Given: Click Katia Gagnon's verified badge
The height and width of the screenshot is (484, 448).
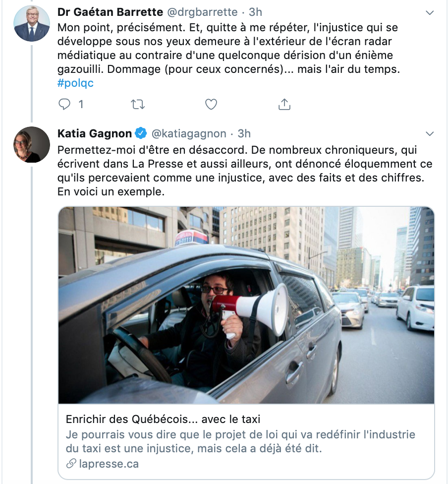Looking at the screenshot, I should (x=141, y=133).
